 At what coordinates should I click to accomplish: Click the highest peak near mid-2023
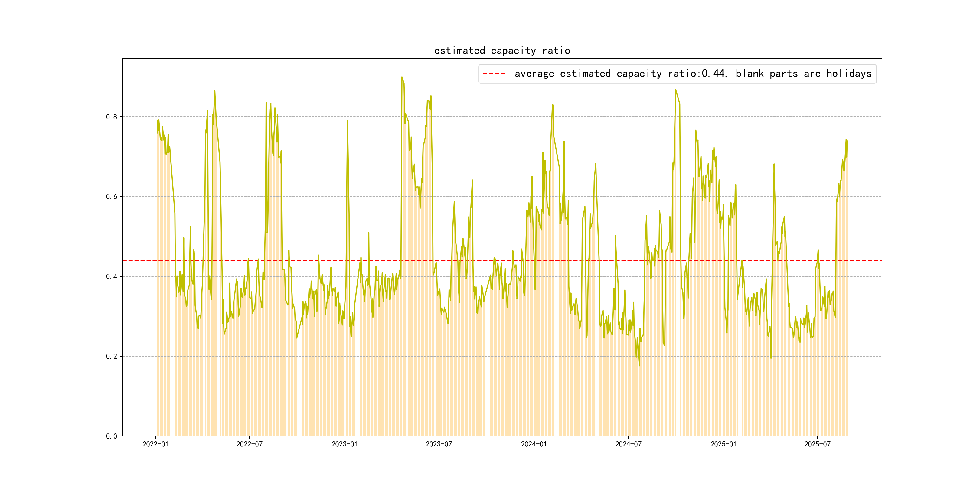pyautogui.click(x=402, y=77)
